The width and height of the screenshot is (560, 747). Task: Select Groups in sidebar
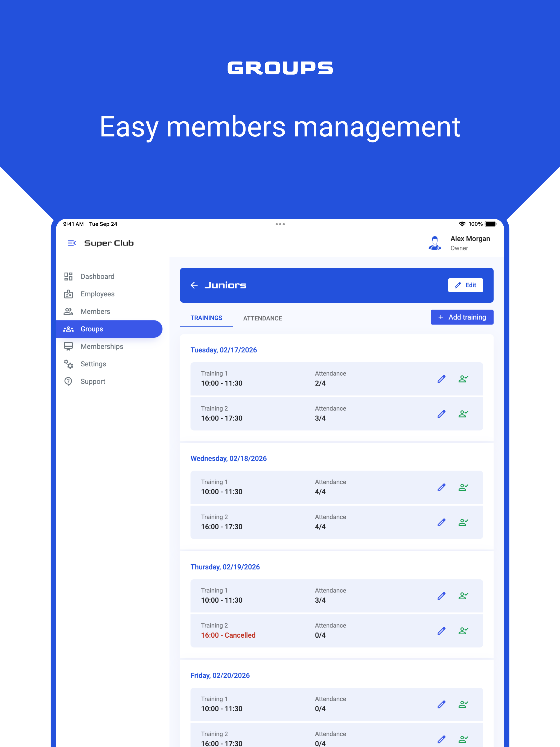click(109, 329)
